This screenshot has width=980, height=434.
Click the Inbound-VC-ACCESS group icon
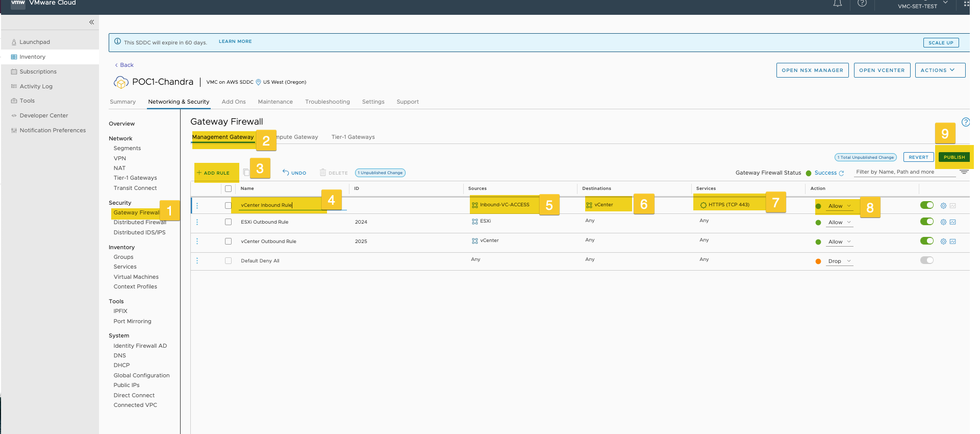(x=475, y=205)
